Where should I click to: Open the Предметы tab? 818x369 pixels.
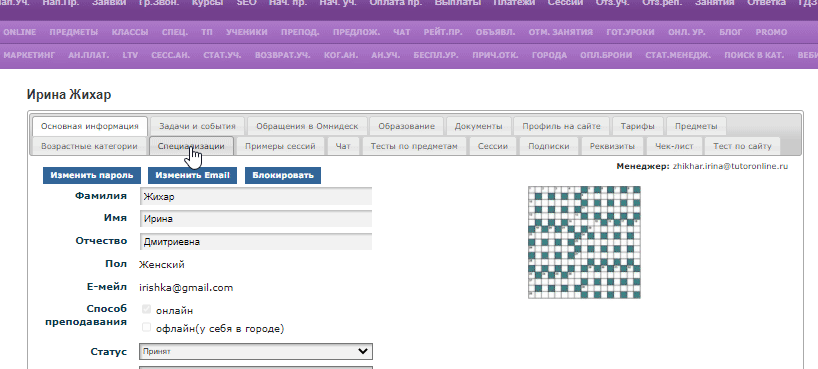point(696,126)
